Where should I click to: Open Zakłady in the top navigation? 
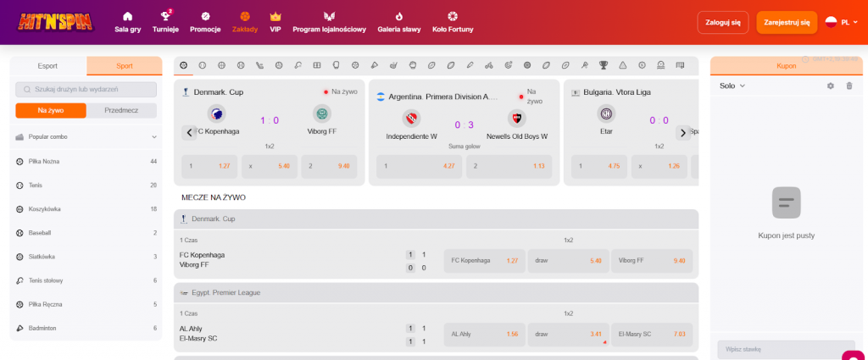(x=245, y=21)
